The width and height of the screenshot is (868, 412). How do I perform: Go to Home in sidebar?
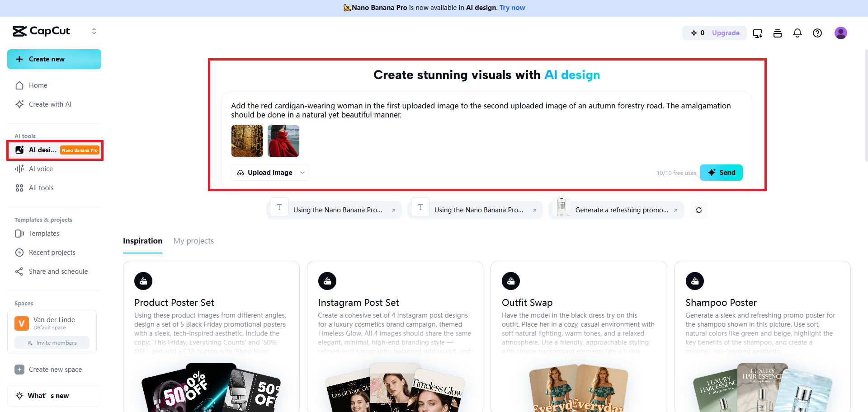coord(54,85)
